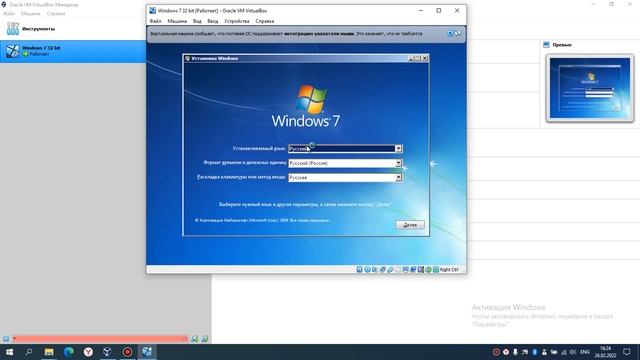The image size is (640, 360).
Task: Click the Tools icon beside Инструменты
Action: 13,29
